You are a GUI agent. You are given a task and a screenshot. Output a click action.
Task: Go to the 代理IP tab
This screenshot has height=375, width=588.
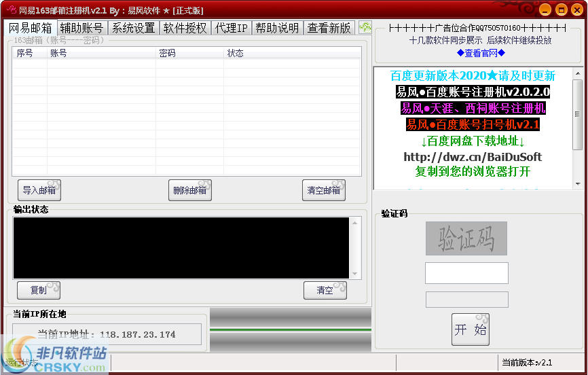coord(232,28)
